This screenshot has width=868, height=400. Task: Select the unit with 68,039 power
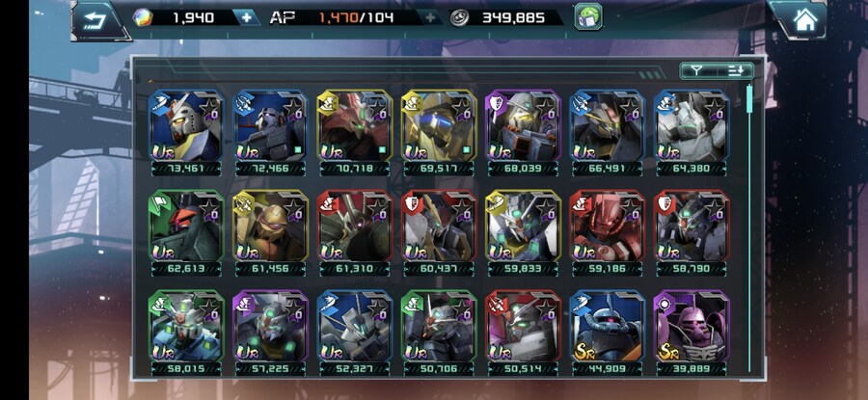(x=523, y=133)
